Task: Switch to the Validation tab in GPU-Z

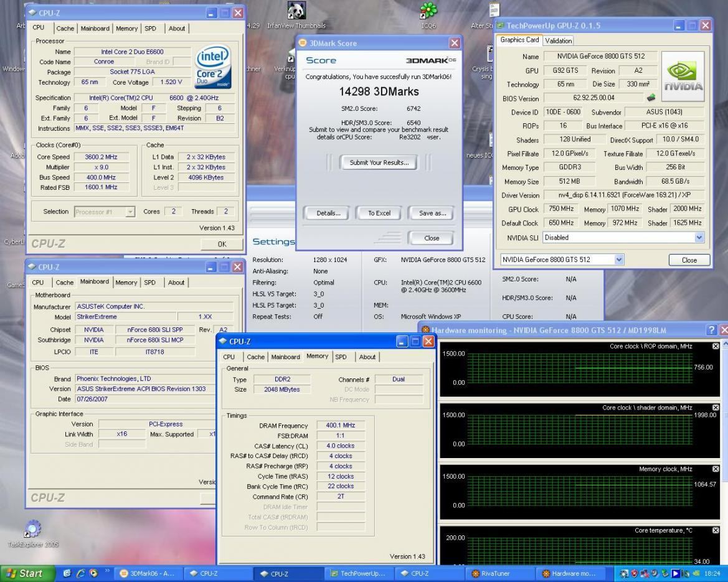Action: [558, 40]
